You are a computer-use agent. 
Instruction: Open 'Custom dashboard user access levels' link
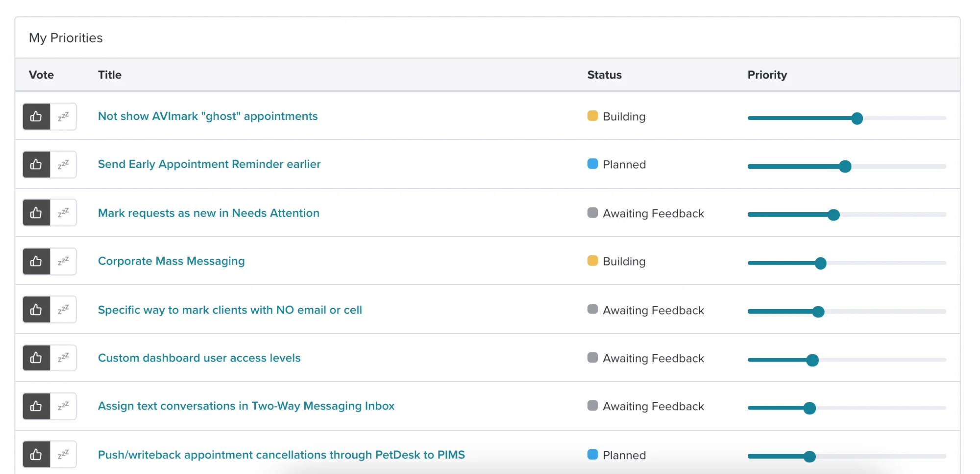click(x=199, y=358)
